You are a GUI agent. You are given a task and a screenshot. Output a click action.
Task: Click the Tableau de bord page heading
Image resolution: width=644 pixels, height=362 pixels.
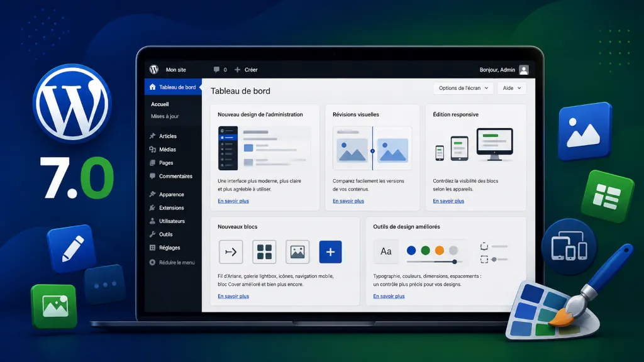240,91
